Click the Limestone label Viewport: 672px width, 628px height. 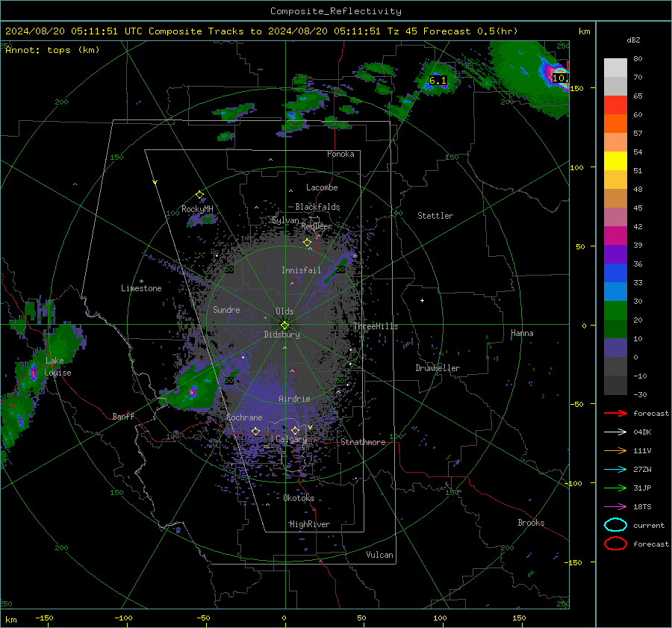(141, 288)
